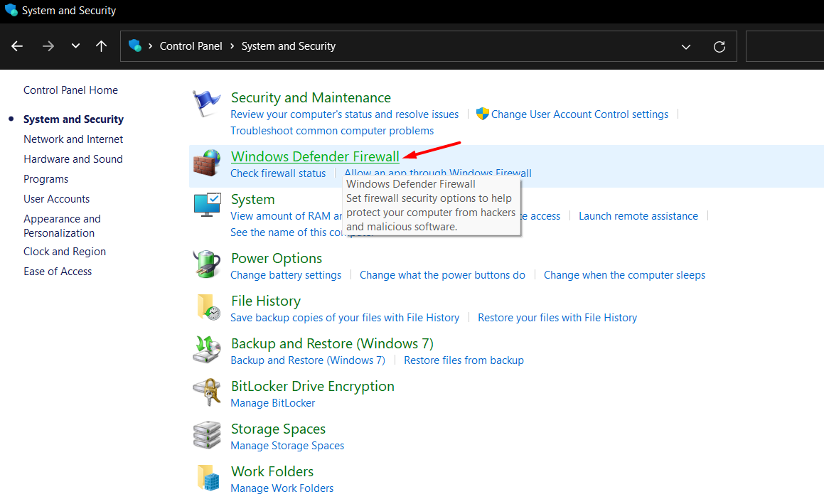Viewport: 824px width, 504px height.
Task: Click Manage Work Folders
Action: click(x=282, y=488)
